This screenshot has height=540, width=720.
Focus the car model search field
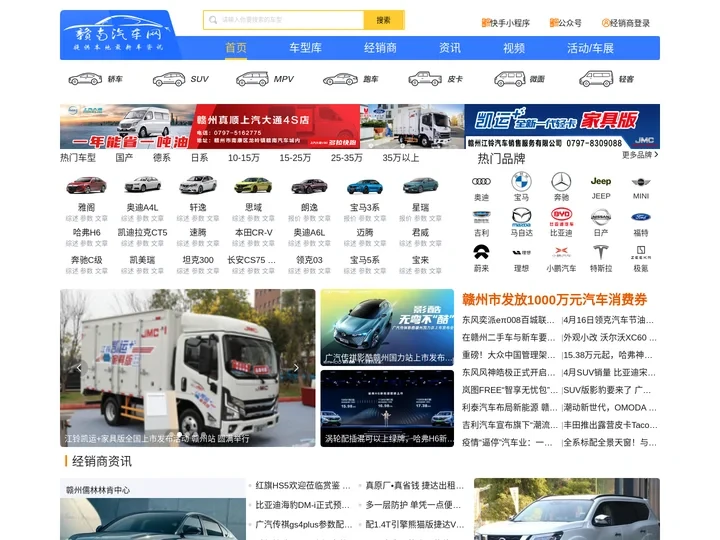pyautogui.click(x=284, y=20)
